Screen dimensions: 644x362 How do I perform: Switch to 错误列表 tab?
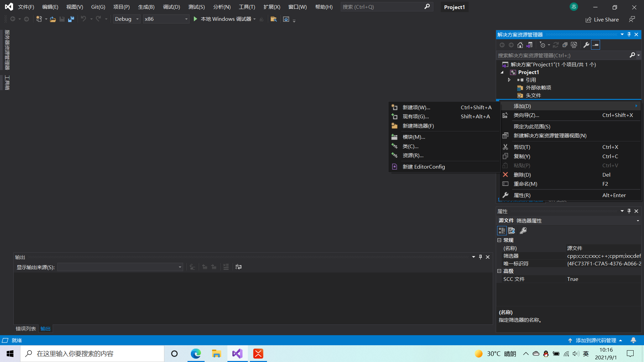[25, 328]
